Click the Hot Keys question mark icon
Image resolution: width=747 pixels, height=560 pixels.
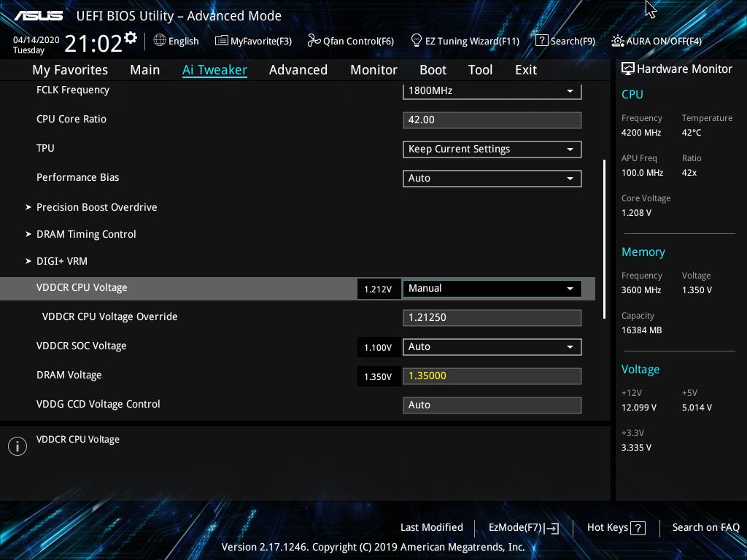tap(638, 528)
